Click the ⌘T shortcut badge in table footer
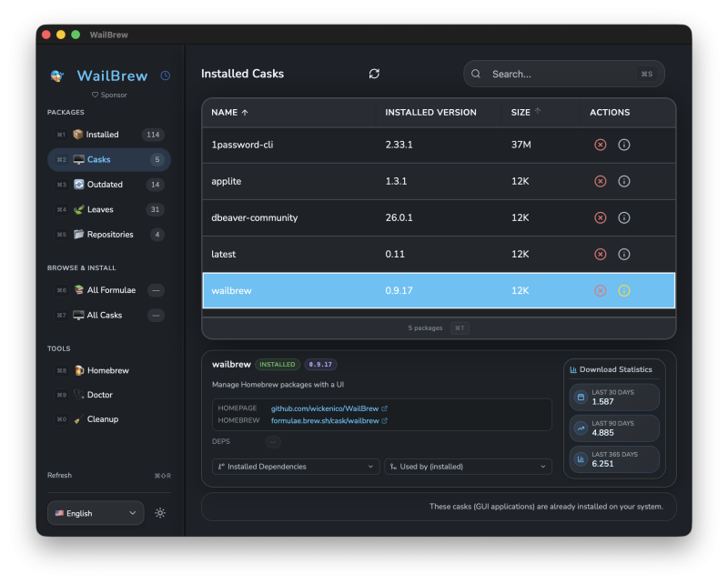This screenshot has height=584, width=728. coord(460,328)
